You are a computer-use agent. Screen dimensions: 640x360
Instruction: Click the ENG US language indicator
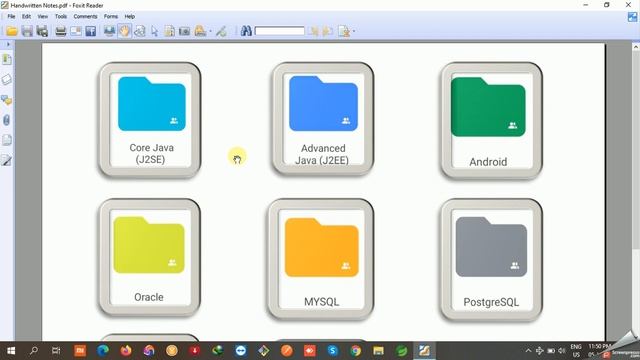(576, 351)
